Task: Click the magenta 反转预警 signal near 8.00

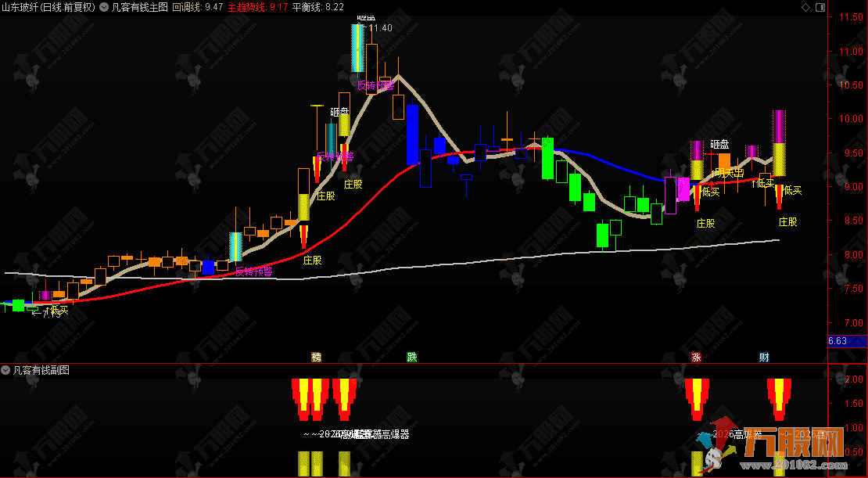Action: (253, 271)
